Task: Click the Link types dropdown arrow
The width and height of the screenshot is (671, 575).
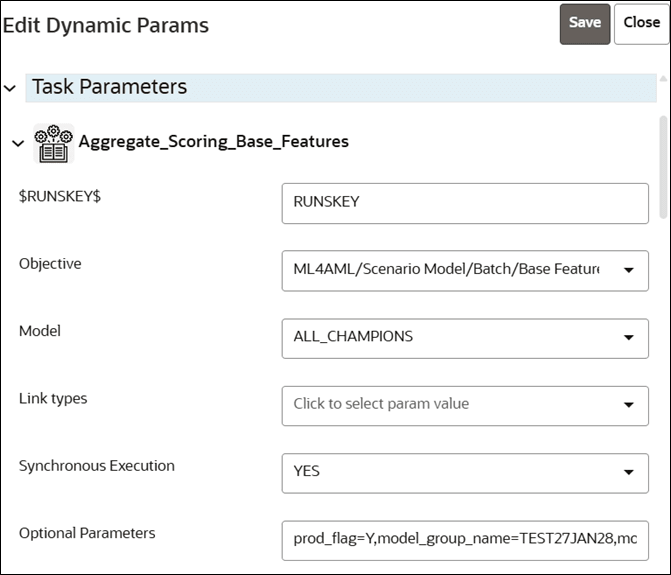Action: click(628, 405)
